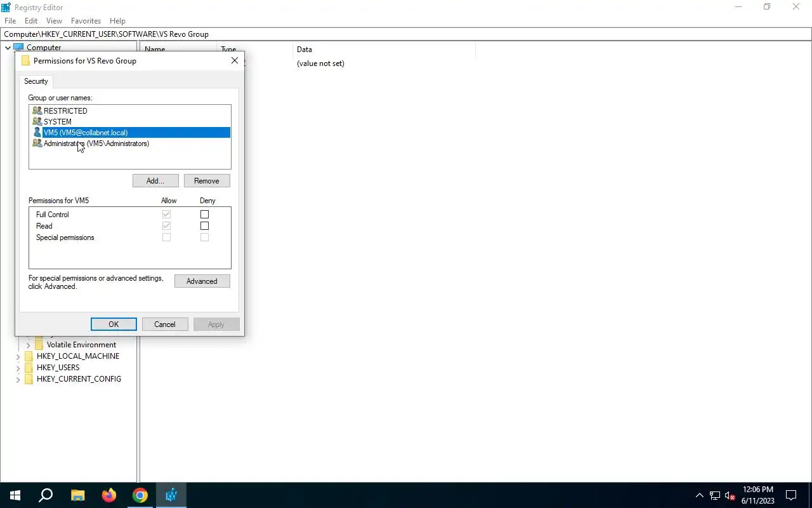
Task: Open the Windows Start menu
Action: coord(14,495)
